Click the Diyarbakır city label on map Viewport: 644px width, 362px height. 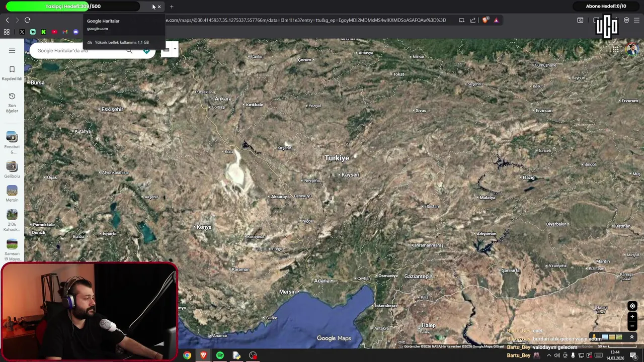[556, 224]
